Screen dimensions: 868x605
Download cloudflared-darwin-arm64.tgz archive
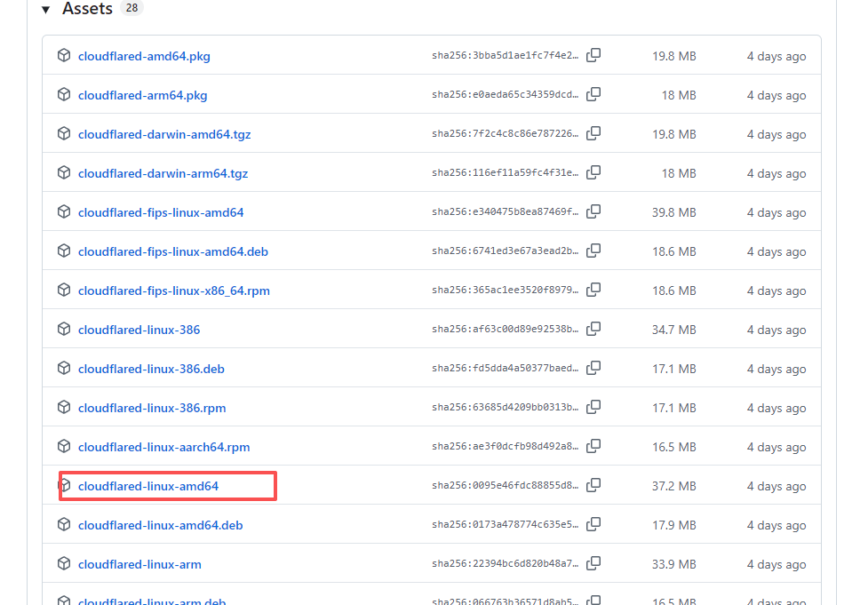click(x=163, y=174)
